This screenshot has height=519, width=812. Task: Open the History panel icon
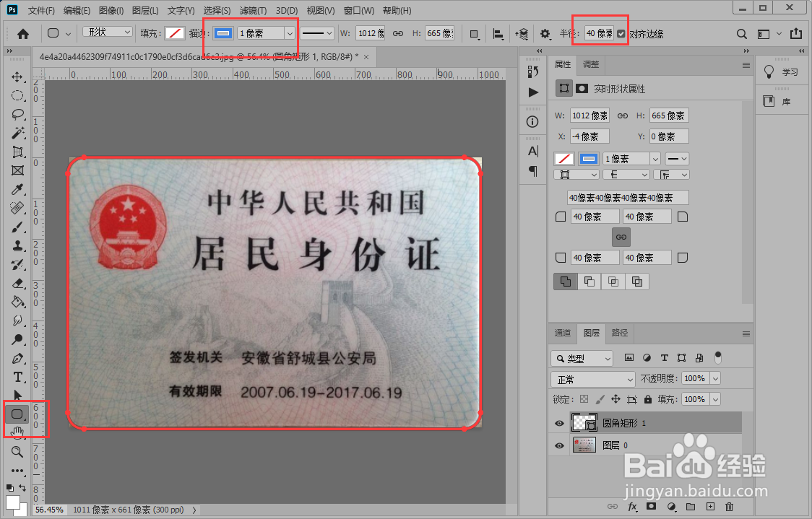pyautogui.click(x=533, y=71)
